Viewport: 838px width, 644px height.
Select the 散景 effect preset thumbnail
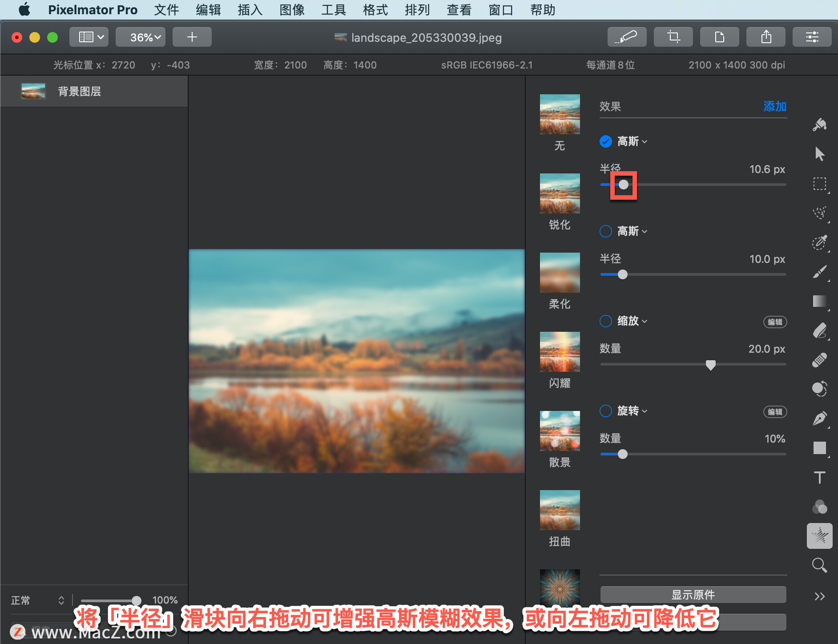point(560,431)
